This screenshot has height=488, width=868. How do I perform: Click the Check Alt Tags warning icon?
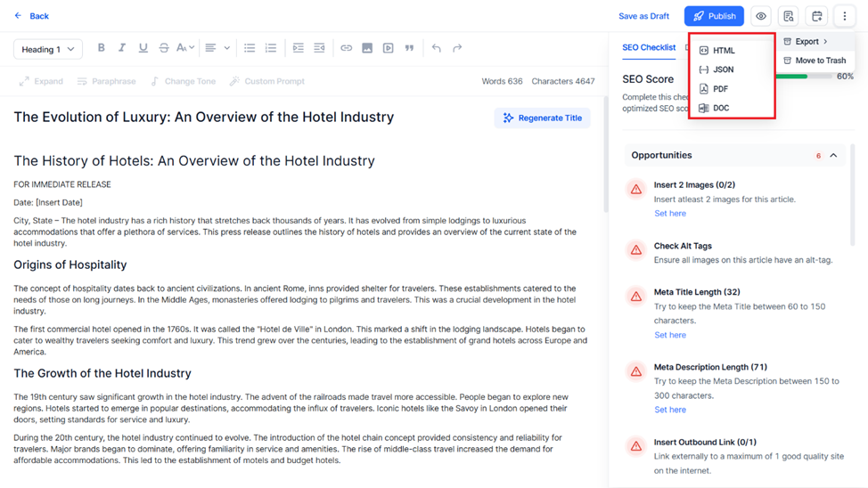[636, 250]
